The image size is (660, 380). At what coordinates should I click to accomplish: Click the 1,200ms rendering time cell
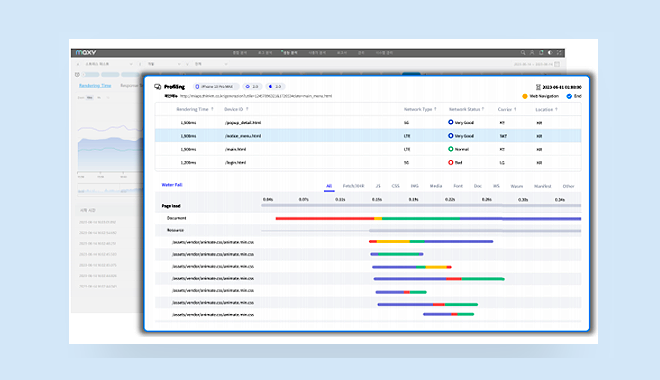tap(188, 162)
